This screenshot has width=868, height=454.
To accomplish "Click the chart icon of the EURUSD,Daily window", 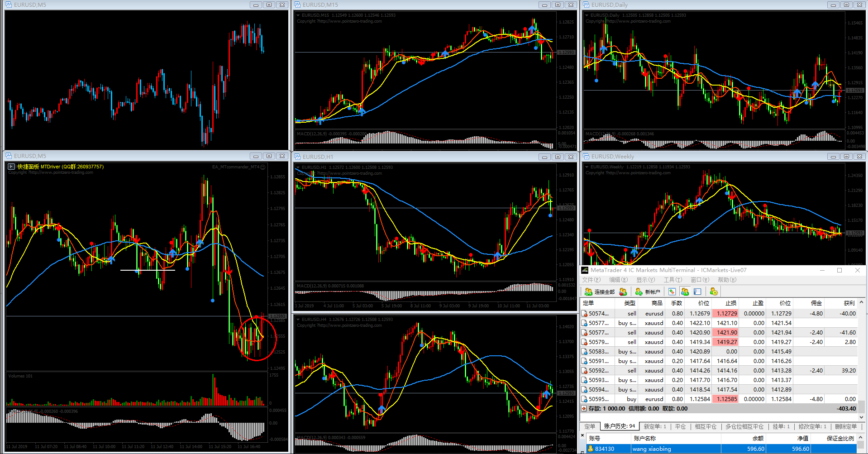I will point(586,5).
